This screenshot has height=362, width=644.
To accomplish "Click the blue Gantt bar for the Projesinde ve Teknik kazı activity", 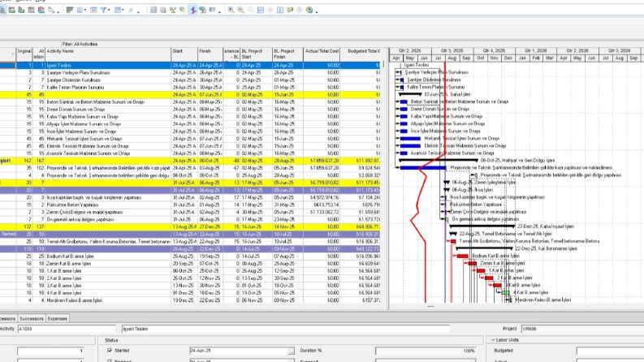I will pos(422,167).
